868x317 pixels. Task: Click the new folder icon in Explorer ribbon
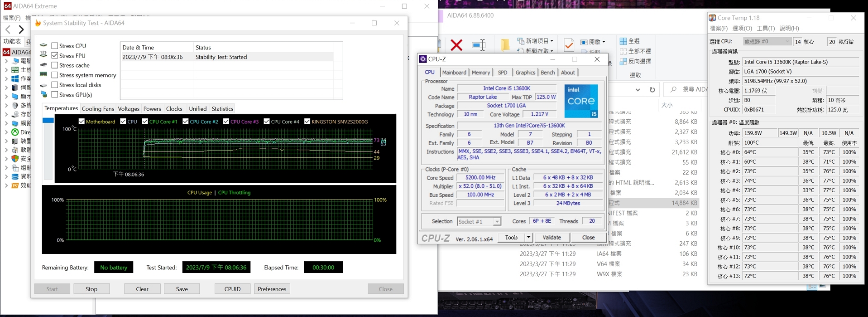tap(505, 45)
